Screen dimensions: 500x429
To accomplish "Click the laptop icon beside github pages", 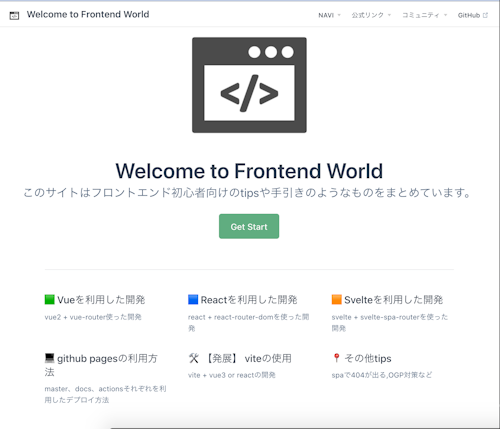I will pyautogui.click(x=49, y=358).
